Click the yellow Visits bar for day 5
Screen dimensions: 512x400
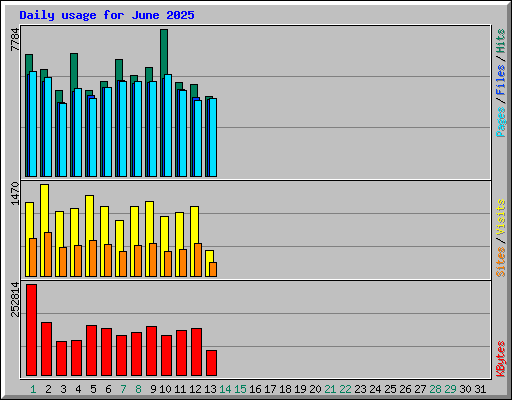tap(89, 217)
